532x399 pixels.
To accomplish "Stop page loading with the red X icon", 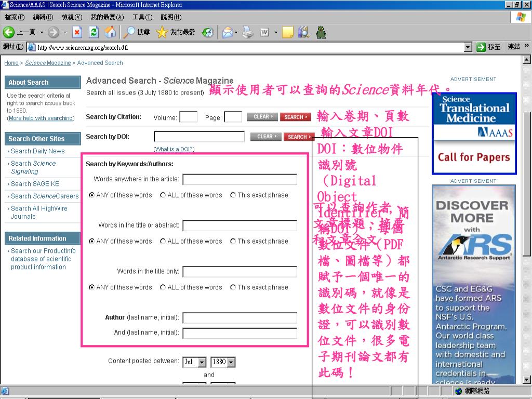I will pyautogui.click(x=77, y=32).
